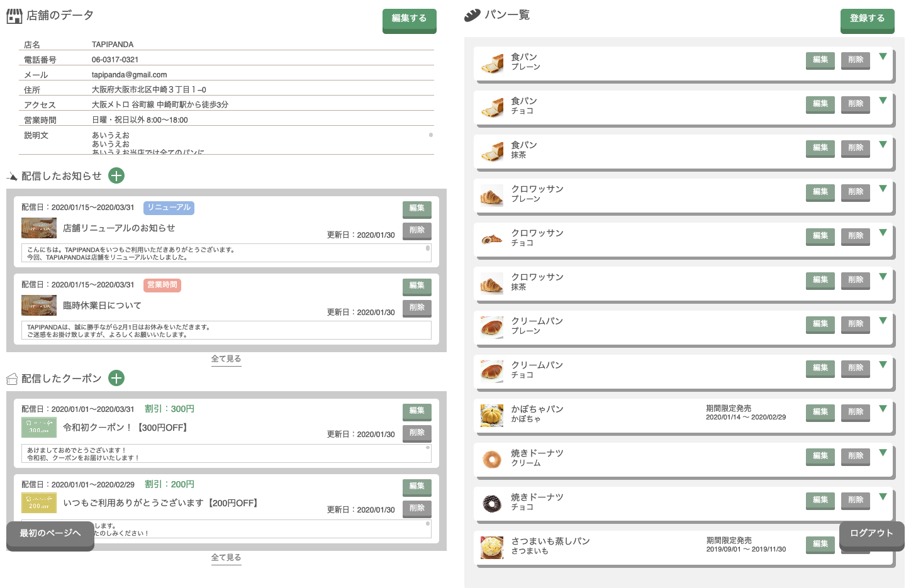Click the 焼きドーナツ チョコ donut image

491,504
